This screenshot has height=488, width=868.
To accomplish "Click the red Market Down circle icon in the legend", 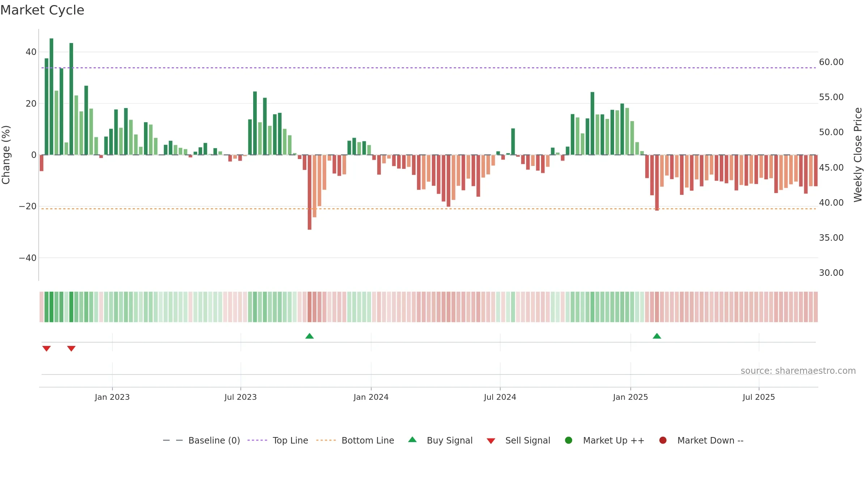I will 663,440.
